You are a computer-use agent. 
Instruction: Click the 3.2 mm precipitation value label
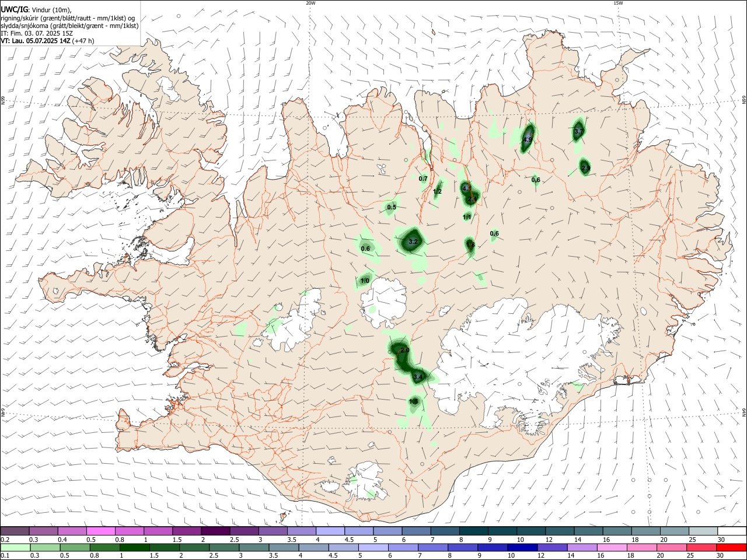413,242
